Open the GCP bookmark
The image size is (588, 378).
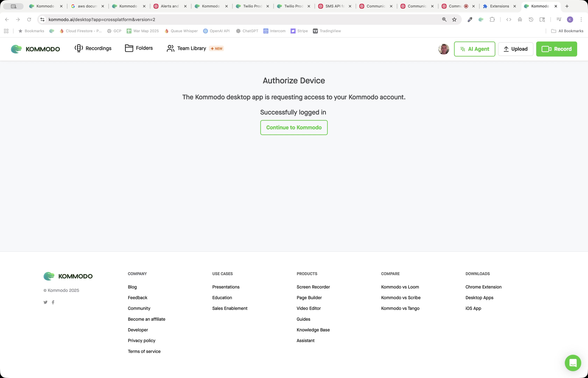(114, 31)
